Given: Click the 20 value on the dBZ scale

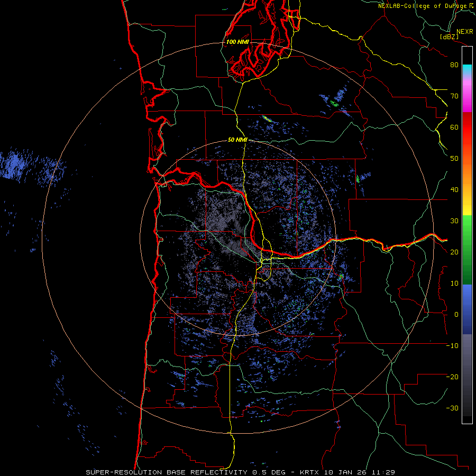Looking at the screenshot, I should point(454,252).
